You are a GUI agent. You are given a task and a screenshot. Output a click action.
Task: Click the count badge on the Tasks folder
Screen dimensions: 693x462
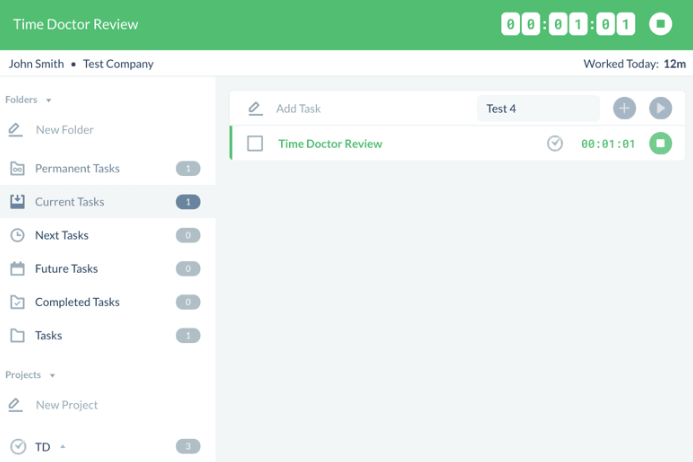point(188,336)
